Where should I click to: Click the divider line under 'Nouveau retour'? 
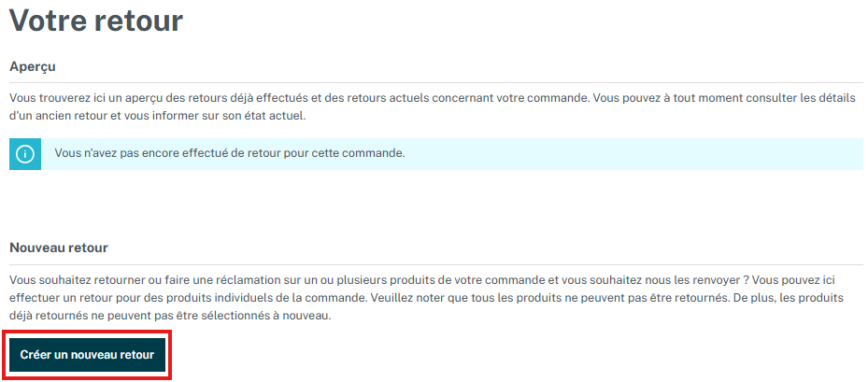coord(435,264)
